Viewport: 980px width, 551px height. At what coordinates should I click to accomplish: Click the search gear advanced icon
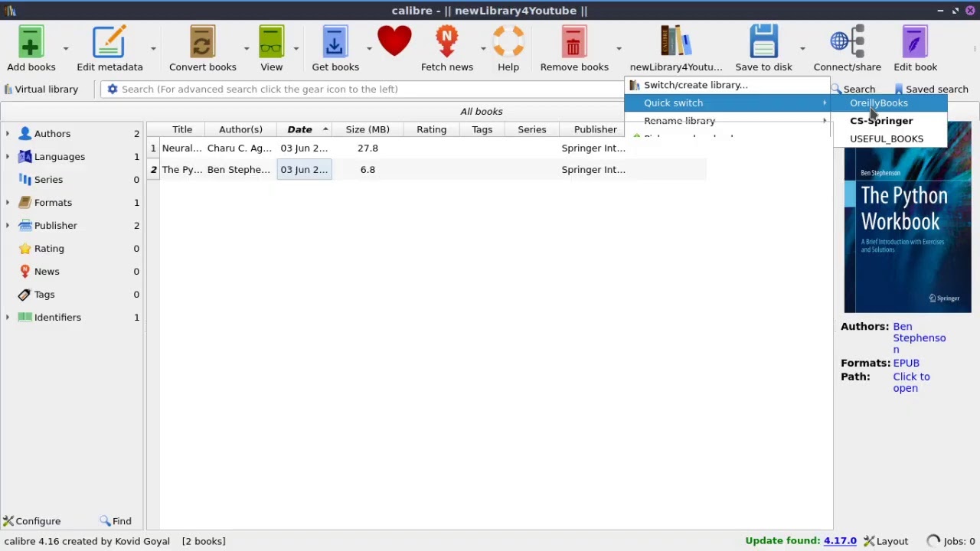point(113,90)
